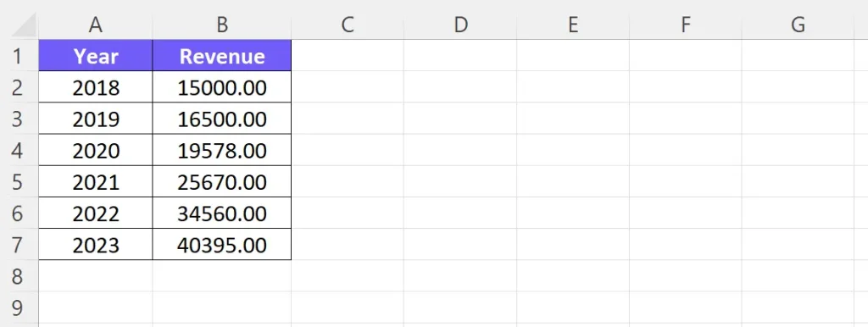This screenshot has height=327, width=868.
Task: Select row 1 header
Action: (19, 55)
